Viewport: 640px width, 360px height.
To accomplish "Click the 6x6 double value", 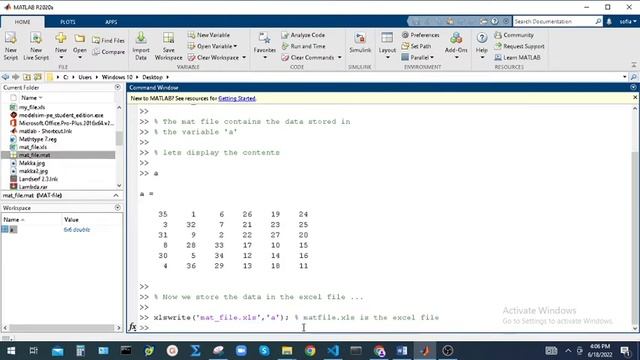I will click(77, 230).
